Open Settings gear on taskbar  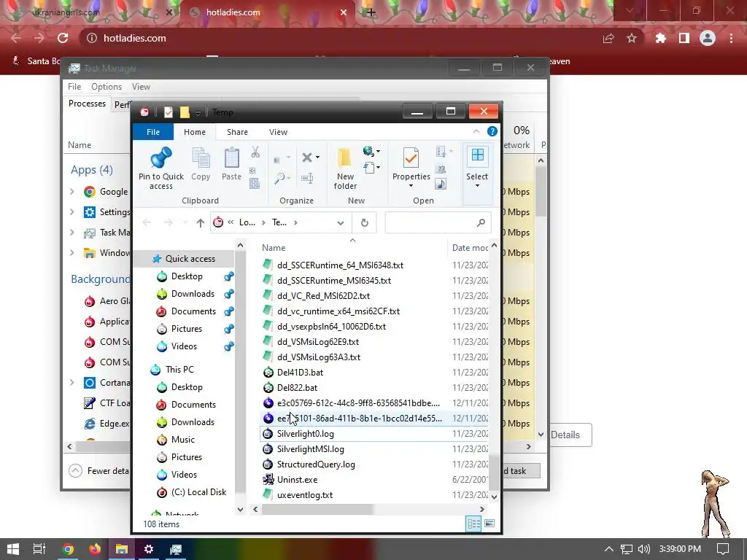149,549
